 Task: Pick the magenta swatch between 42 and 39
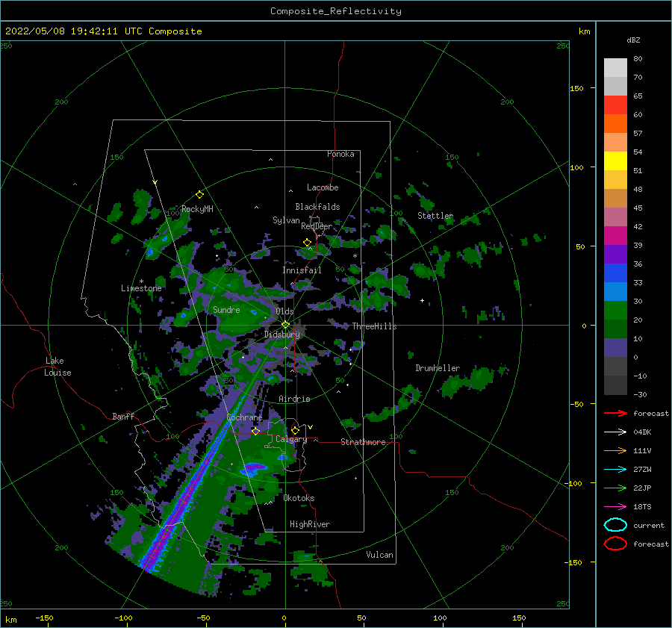tap(615, 235)
